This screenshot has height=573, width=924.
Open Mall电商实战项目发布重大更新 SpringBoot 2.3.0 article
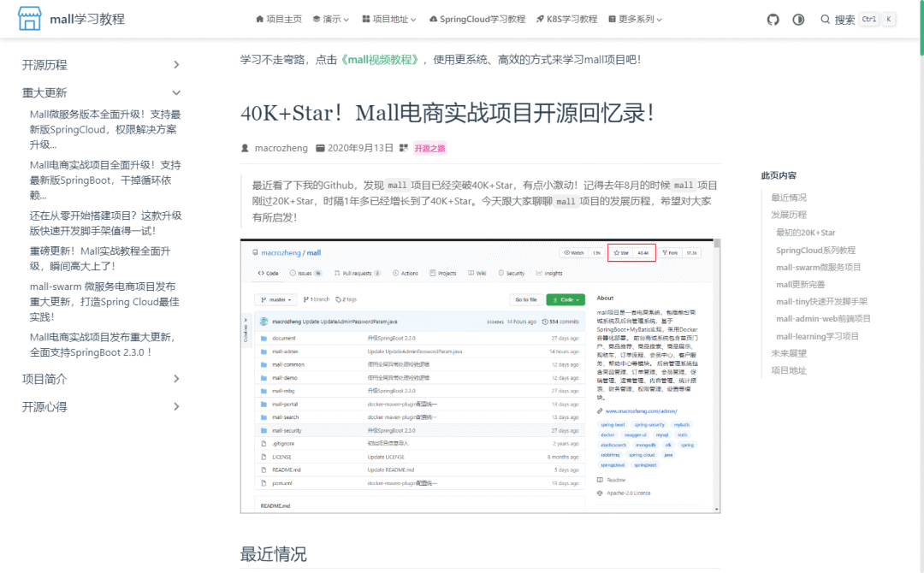104,345
